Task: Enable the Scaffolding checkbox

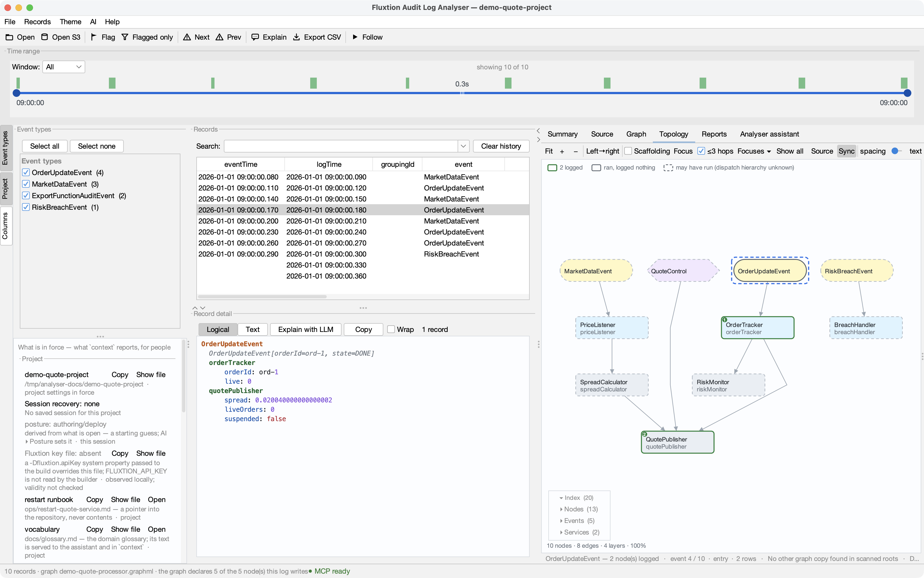Action: coord(628,151)
